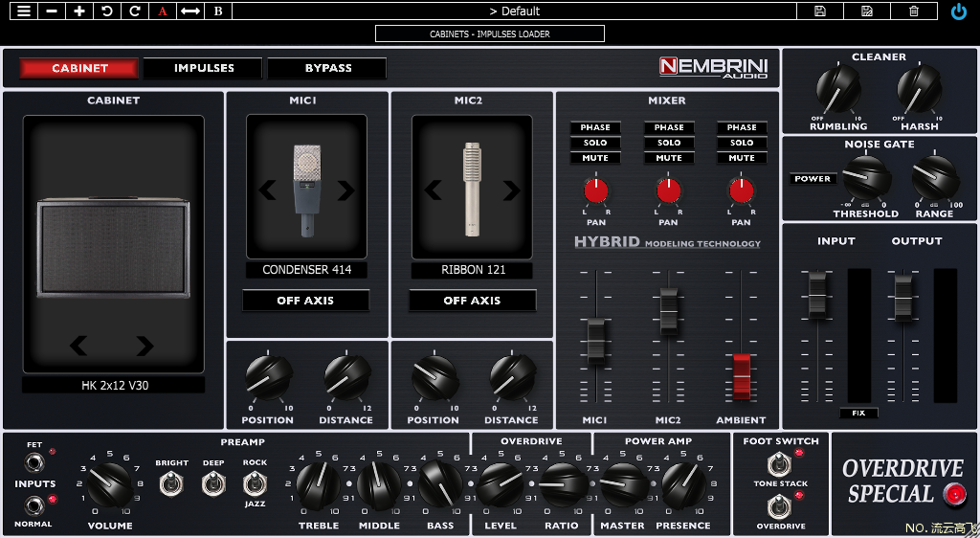980x538 pixels.
Task: Click the MIC1 PAN red knob
Action: click(x=596, y=191)
